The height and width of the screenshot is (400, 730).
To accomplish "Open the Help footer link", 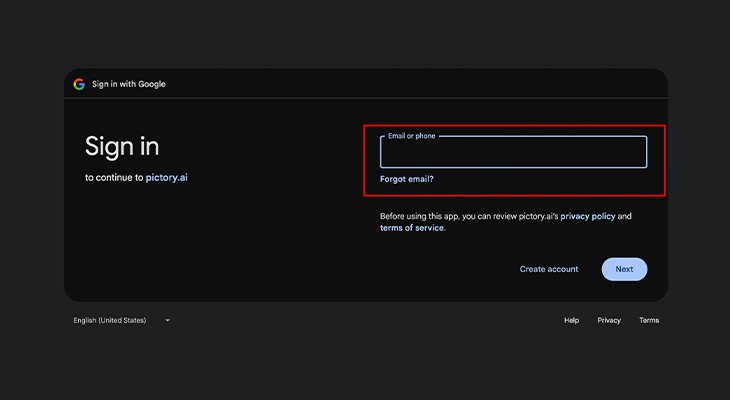I will pyautogui.click(x=571, y=320).
